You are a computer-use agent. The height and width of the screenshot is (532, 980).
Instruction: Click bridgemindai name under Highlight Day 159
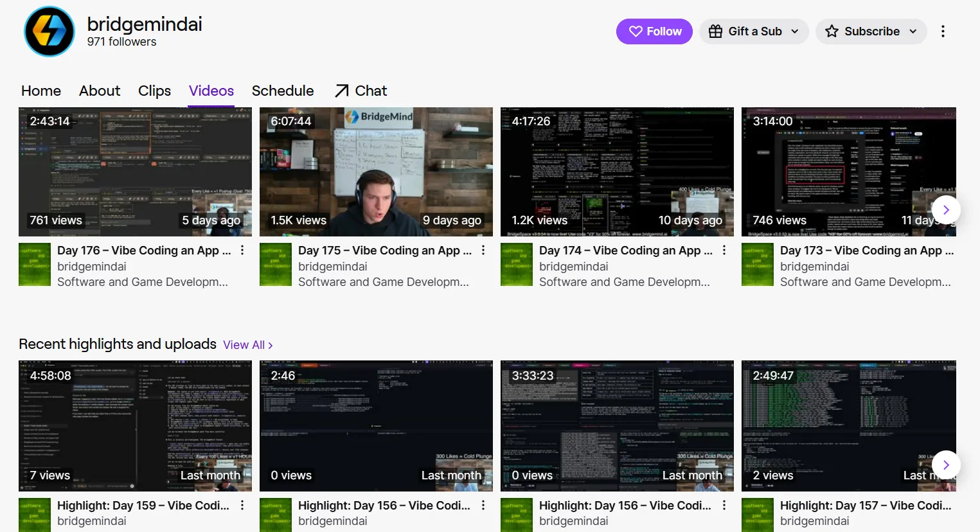point(92,521)
